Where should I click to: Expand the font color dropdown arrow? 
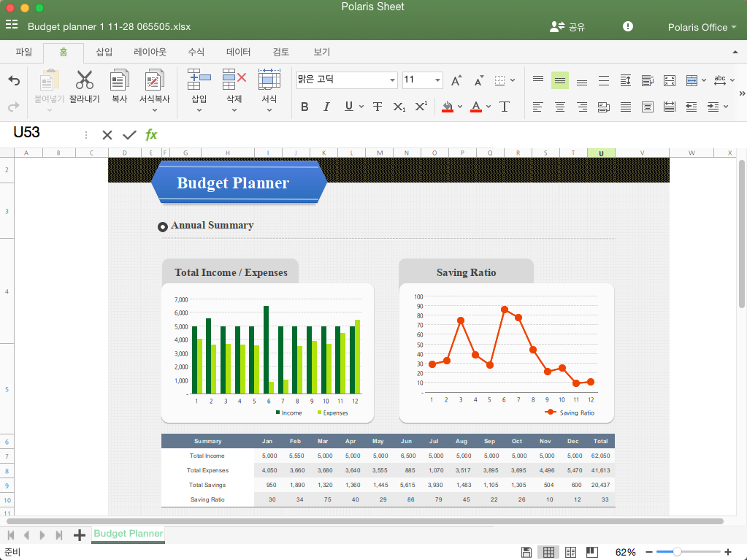click(x=489, y=107)
